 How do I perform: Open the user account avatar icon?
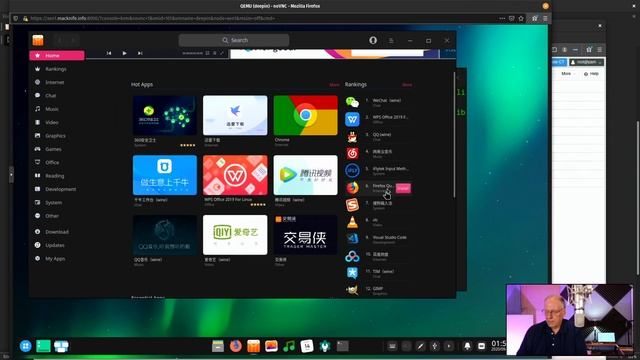(373, 40)
